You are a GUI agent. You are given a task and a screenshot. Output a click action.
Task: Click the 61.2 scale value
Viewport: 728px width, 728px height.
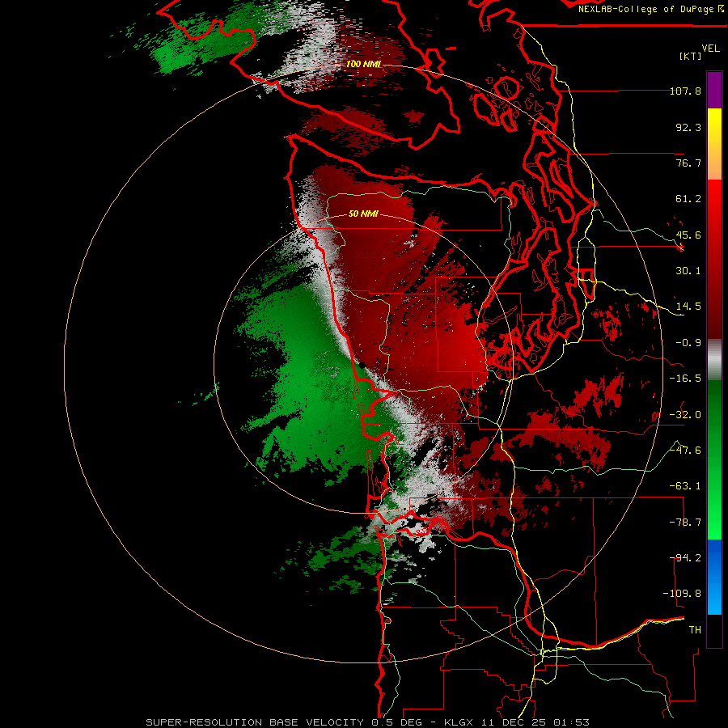688,199
